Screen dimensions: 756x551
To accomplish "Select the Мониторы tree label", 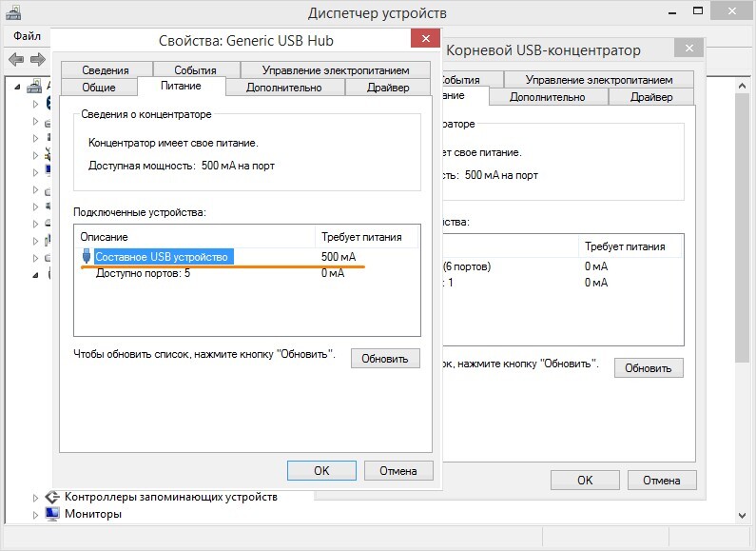I will 93,514.
